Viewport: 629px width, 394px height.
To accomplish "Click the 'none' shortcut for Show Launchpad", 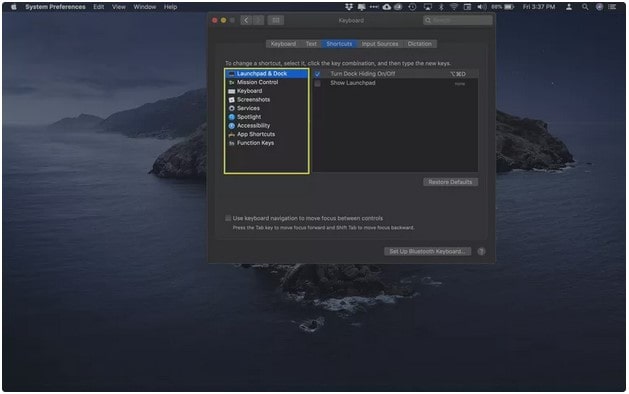I will click(460, 84).
